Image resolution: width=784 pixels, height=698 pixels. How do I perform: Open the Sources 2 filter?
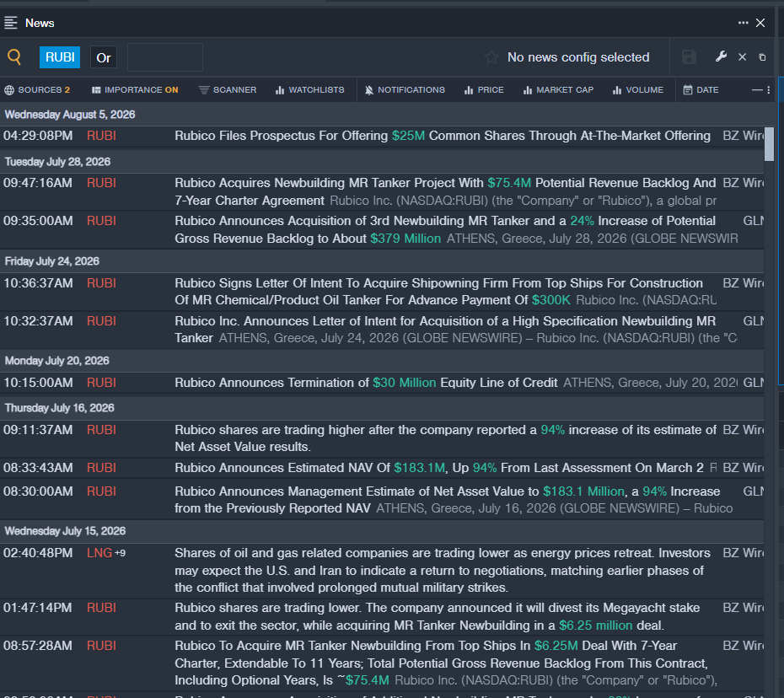click(x=37, y=90)
